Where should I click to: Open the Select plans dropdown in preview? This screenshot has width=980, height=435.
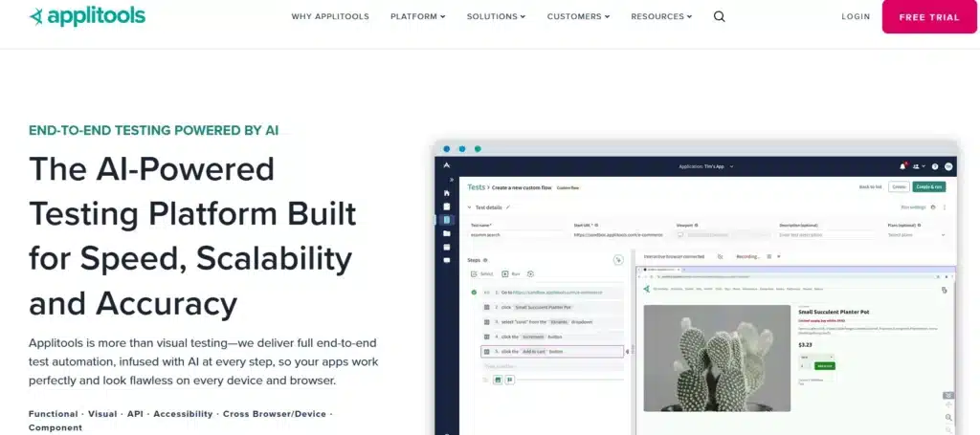pyautogui.click(x=916, y=235)
